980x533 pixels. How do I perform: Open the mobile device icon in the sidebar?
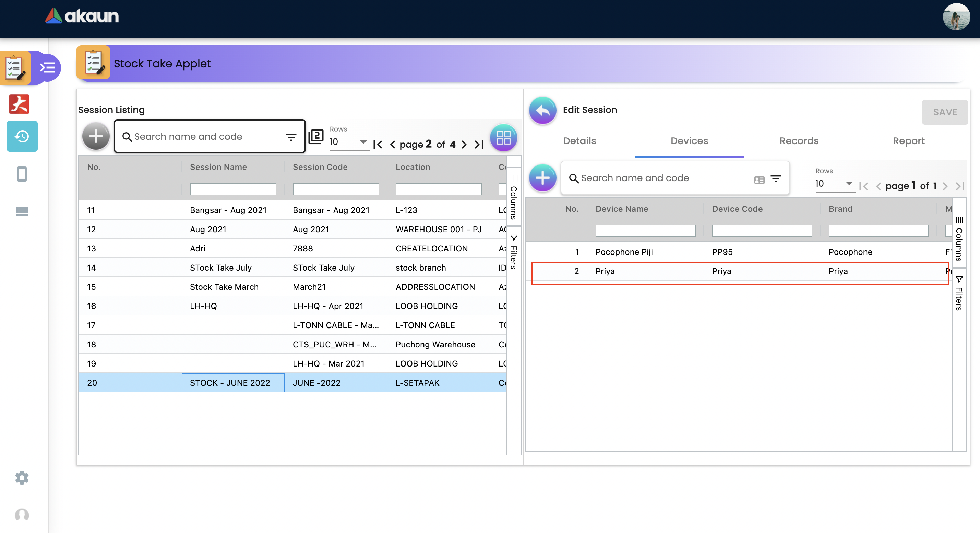(22, 174)
